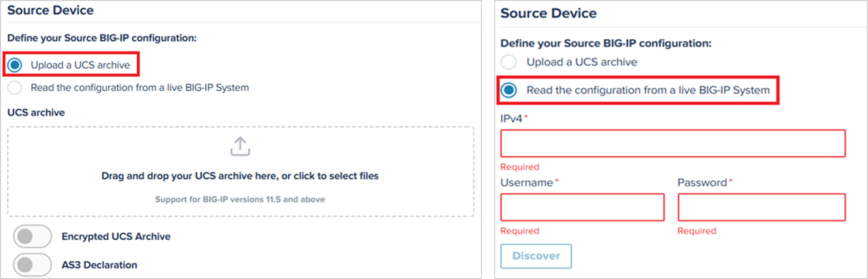
Task: Click the 'AS3 Declaration' label
Action: click(99, 265)
